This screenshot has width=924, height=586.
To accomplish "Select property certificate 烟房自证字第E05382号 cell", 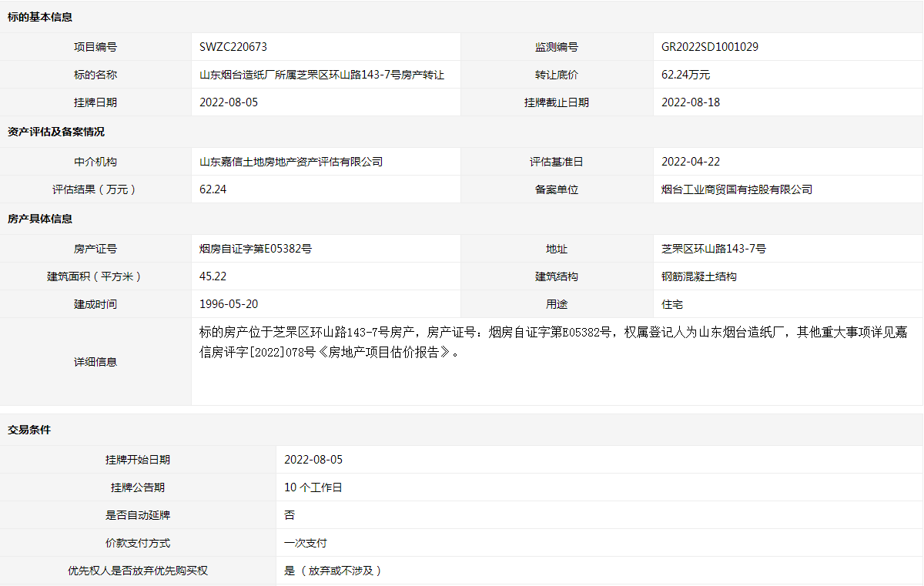I will [x=326, y=249].
